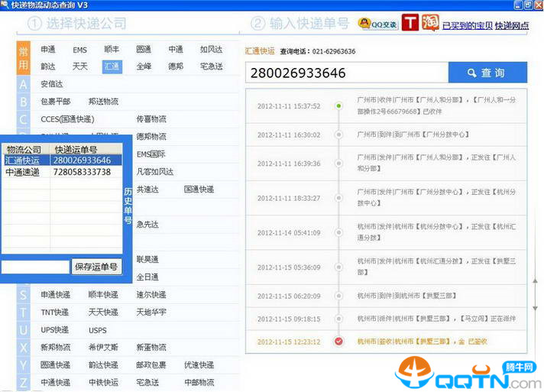
Task: Choose EMS in common couriers
Action: tap(80, 50)
